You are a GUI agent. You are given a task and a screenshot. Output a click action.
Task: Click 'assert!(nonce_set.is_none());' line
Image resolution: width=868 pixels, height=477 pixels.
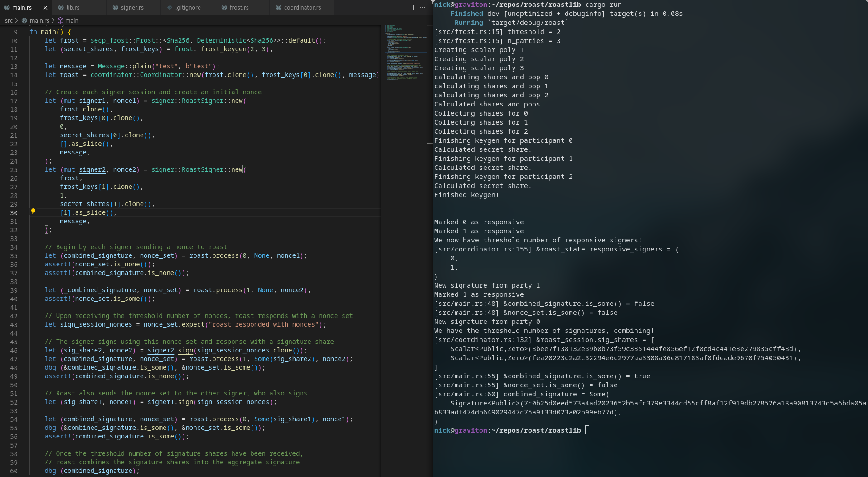[x=100, y=265]
